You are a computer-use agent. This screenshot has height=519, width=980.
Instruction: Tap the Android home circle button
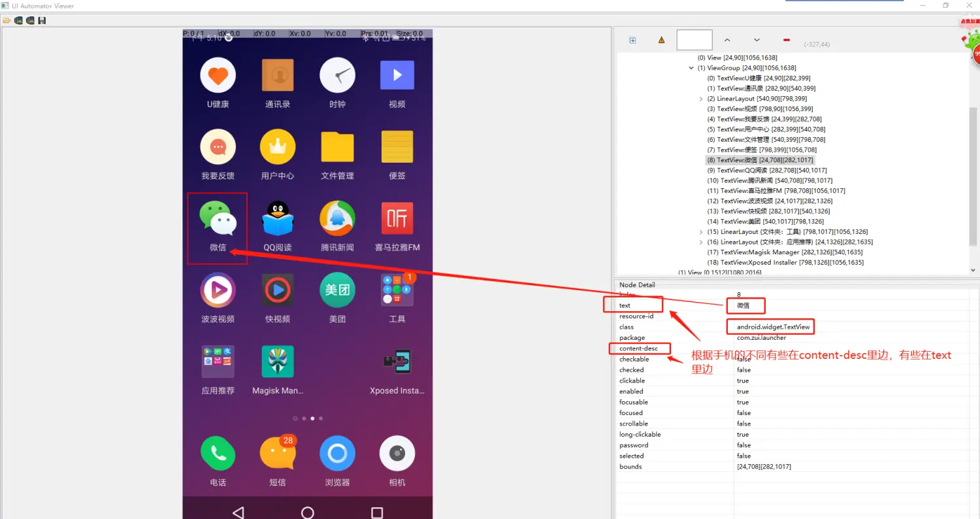(308, 512)
